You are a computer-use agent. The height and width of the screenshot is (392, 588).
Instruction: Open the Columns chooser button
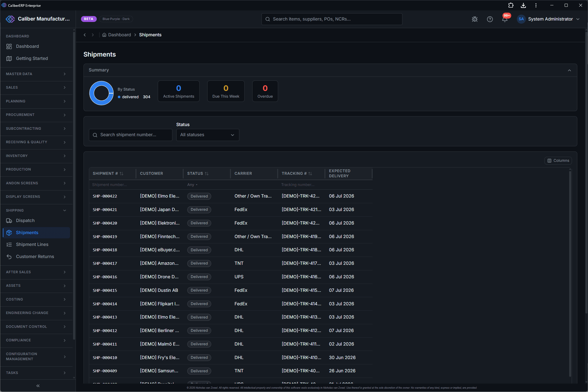pos(558,161)
